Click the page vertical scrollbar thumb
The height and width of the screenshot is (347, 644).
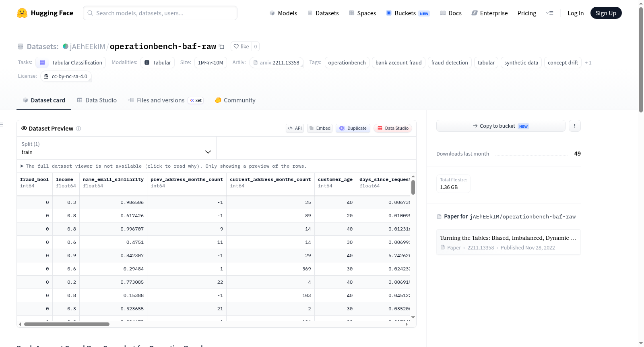point(641,60)
